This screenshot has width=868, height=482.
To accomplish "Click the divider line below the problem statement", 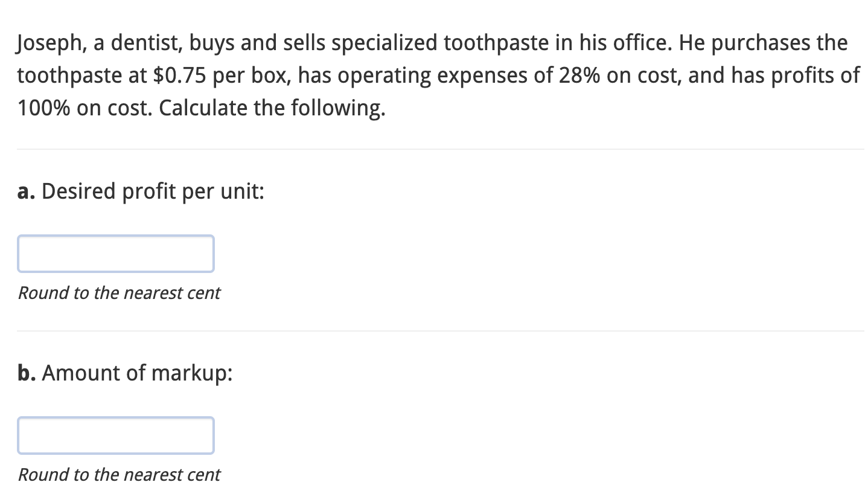I will [x=434, y=149].
